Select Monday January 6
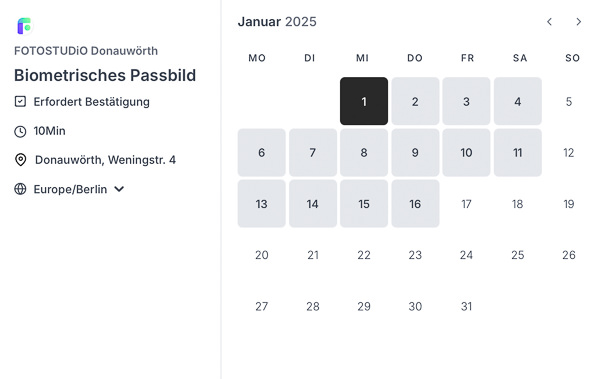Viewport: 600px width, 379px height. pyautogui.click(x=261, y=152)
